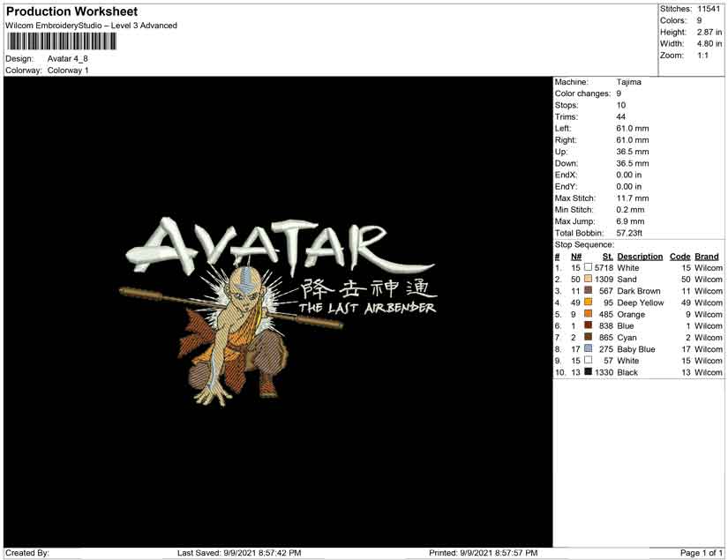Click the Max Jump value 6.9 mm
Screen dimensions: 728x560
tap(631, 221)
